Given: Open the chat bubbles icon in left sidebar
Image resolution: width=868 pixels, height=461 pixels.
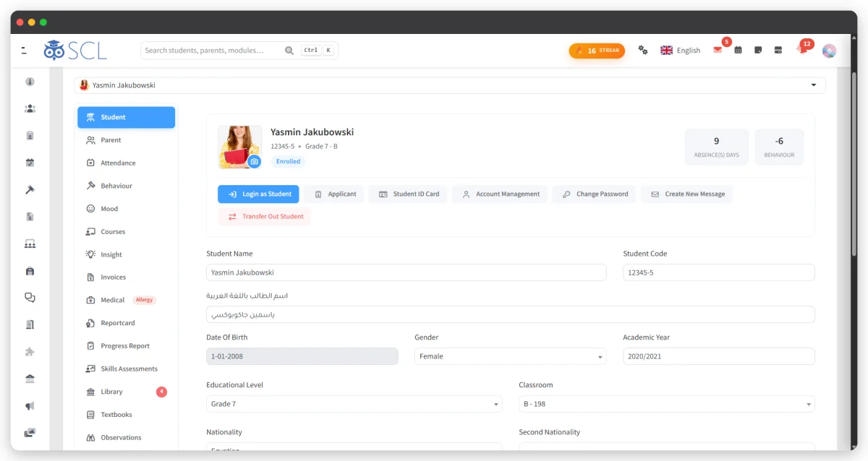Looking at the screenshot, I should coord(30,298).
